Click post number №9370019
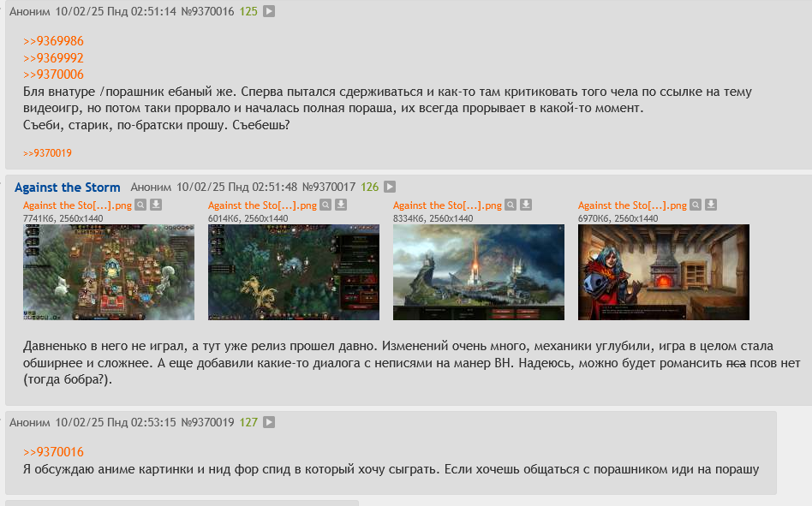The width and height of the screenshot is (812, 506). coord(207,422)
